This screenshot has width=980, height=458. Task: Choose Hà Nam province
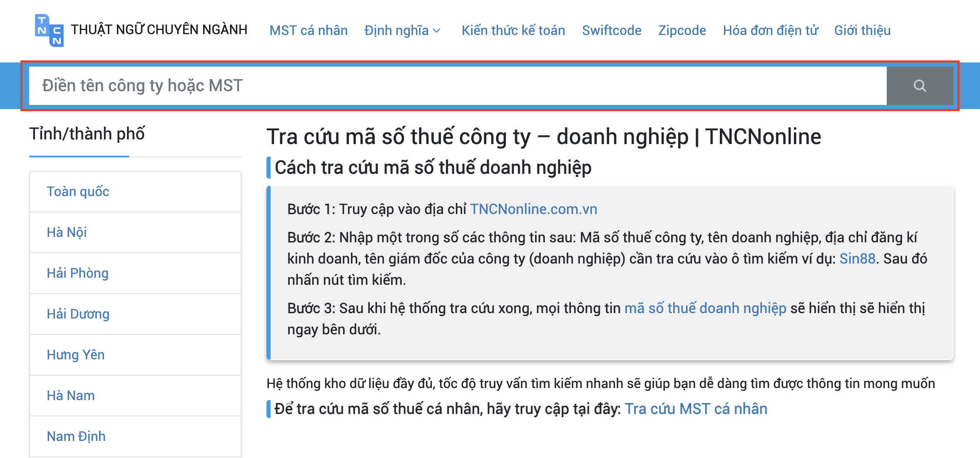click(70, 396)
